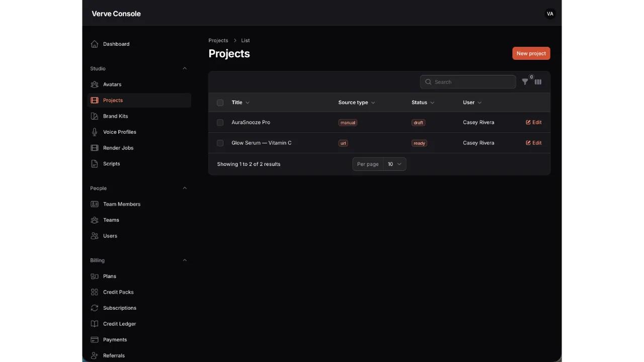This screenshot has height=362, width=644.
Task: Click the New project button
Action: click(531, 53)
